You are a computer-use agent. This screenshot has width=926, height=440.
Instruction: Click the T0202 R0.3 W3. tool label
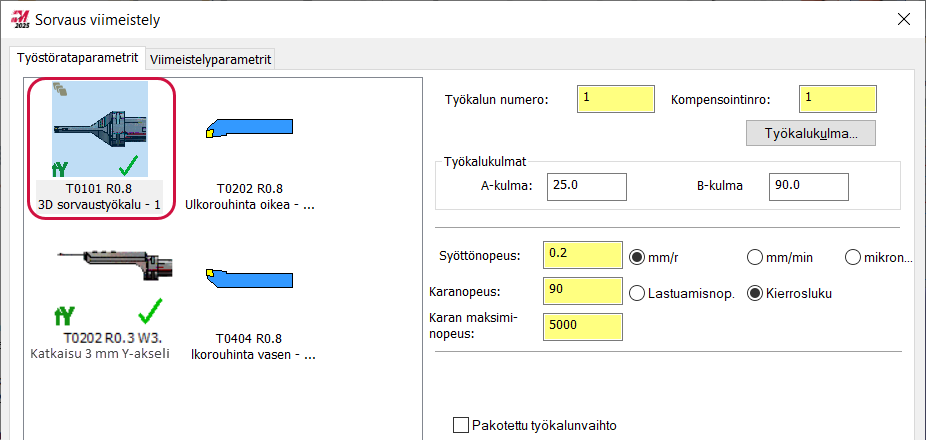(x=112, y=339)
